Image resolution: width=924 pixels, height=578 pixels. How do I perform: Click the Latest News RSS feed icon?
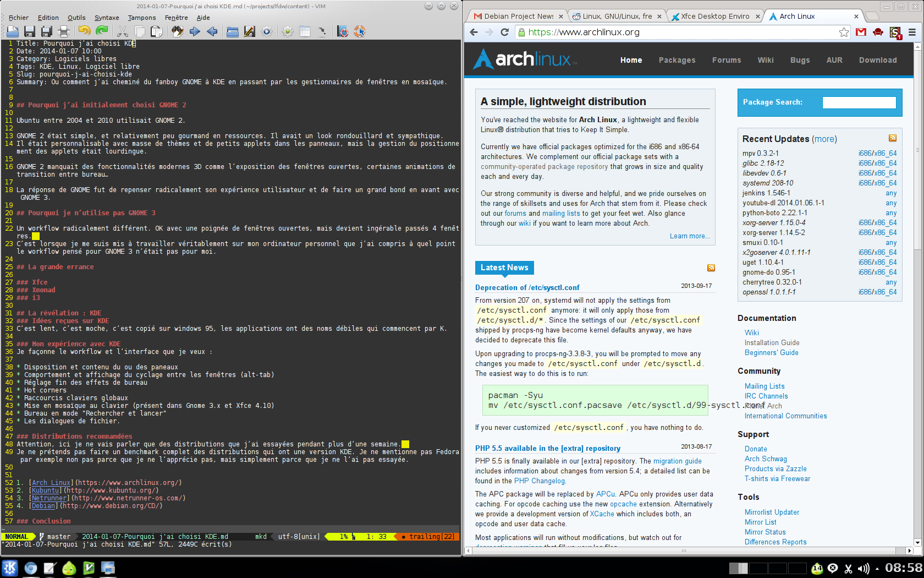(711, 268)
